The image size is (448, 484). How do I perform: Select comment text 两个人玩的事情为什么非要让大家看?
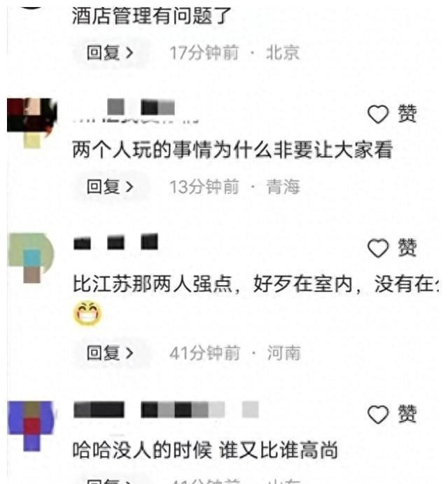coord(232,150)
